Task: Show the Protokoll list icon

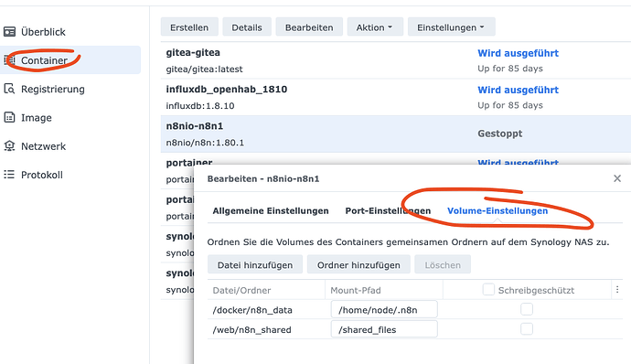Action: click(10, 175)
